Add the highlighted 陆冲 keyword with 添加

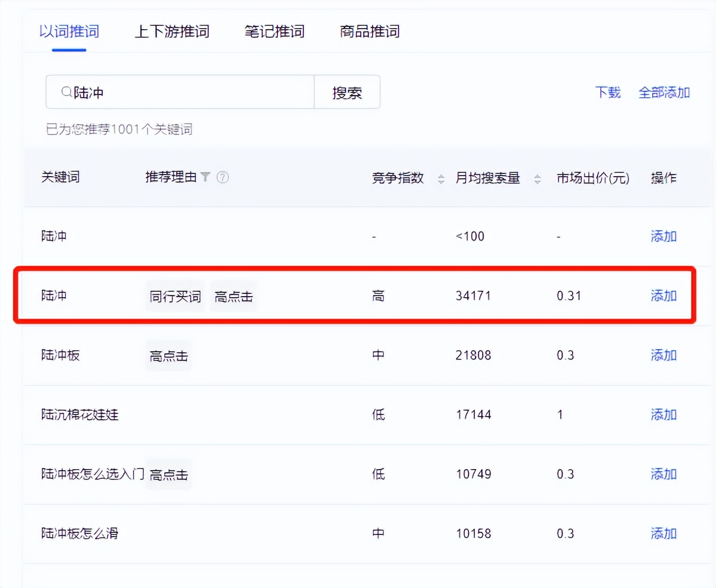663,296
